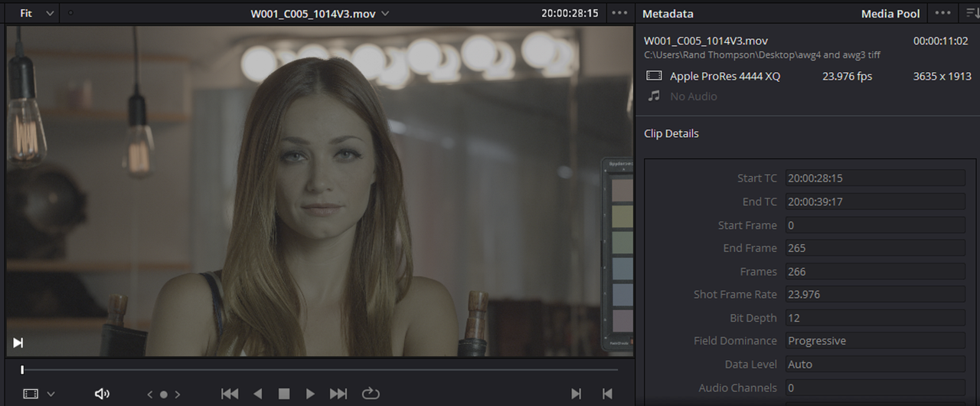Switch to the Media Pool tab
Image resolution: width=980 pixels, height=406 pixels.
pyautogui.click(x=890, y=14)
